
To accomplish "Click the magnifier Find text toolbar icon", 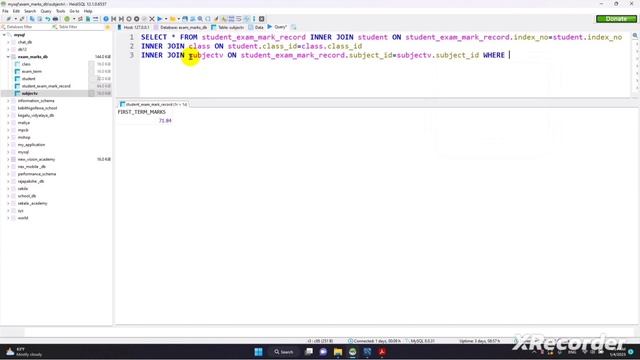I will [x=200, y=19].
